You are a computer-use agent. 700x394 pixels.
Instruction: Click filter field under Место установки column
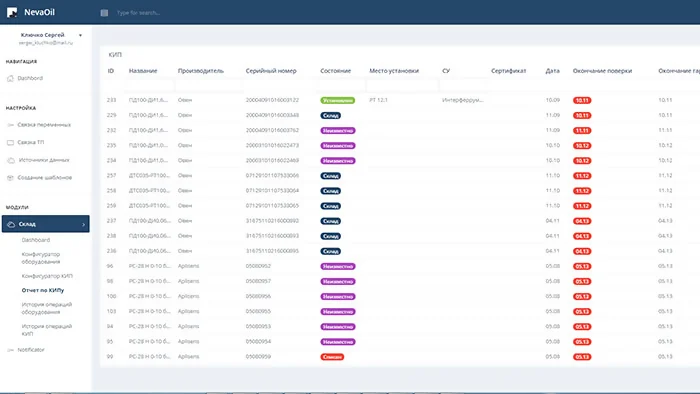402,85
